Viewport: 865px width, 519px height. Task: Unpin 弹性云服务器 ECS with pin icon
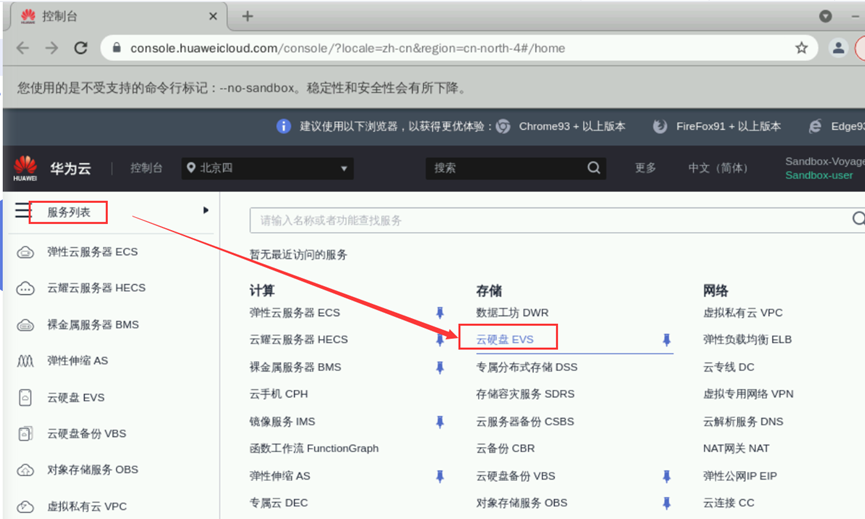440,313
